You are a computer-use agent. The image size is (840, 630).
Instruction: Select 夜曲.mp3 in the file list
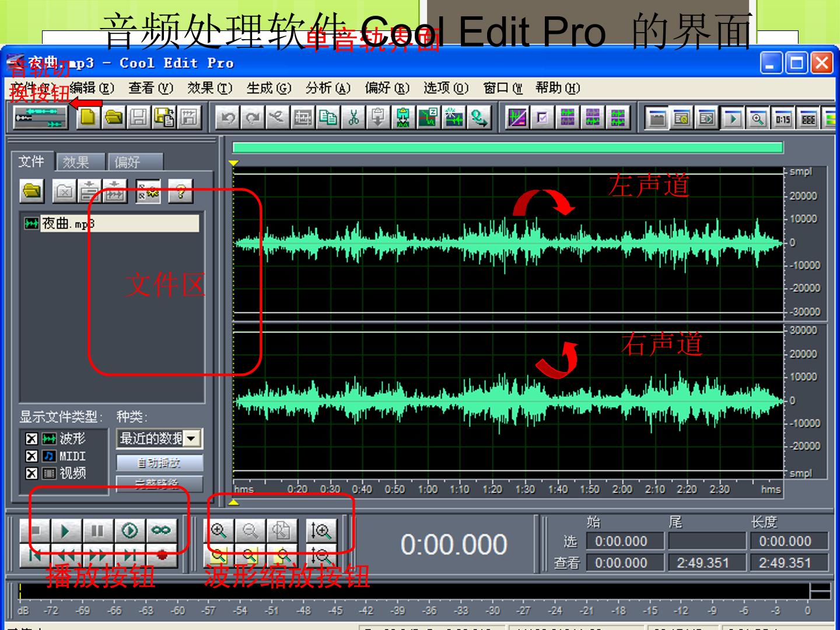tap(111, 223)
